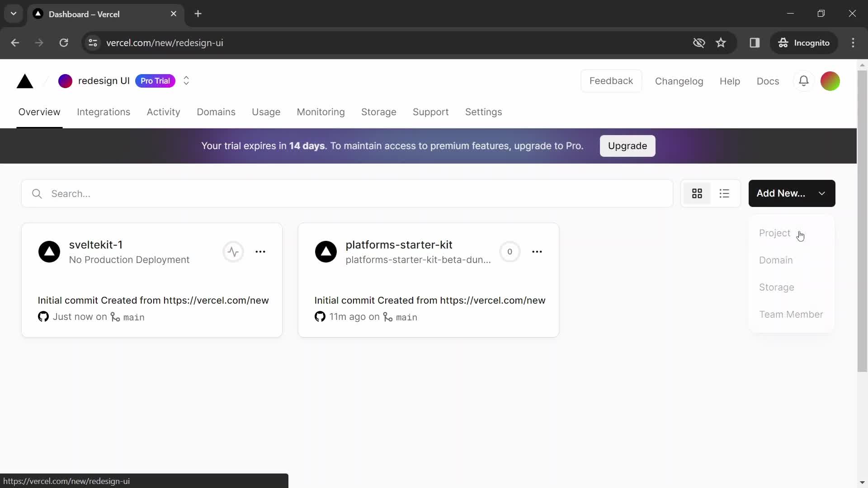868x488 pixels.
Task: Click the user avatar color icon
Action: tap(830, 80)
